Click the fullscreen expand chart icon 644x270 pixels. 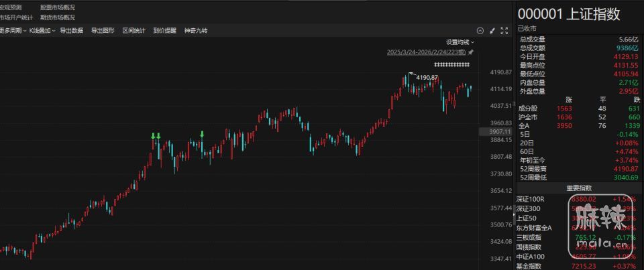point(504,31)
